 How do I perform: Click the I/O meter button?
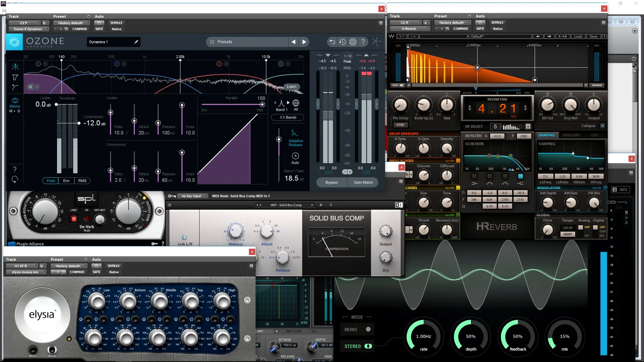(348, 56)
